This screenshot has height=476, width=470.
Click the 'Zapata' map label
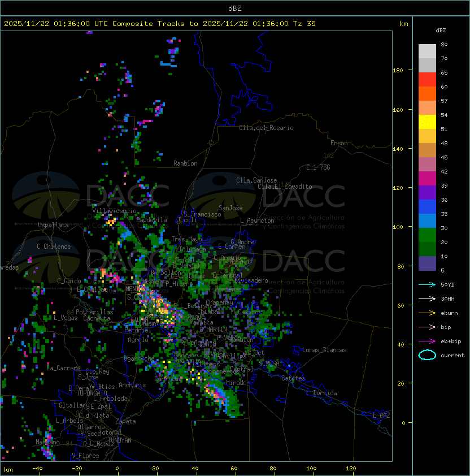pos(125,421)
